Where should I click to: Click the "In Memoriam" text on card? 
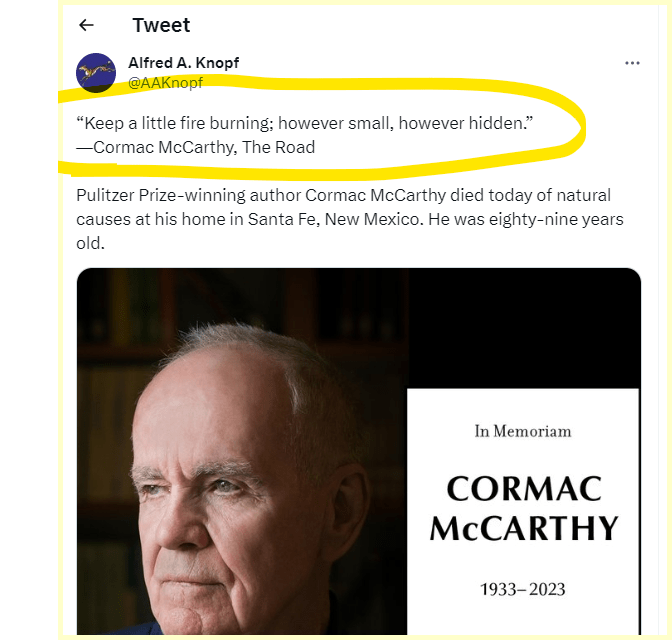point(522,431)
